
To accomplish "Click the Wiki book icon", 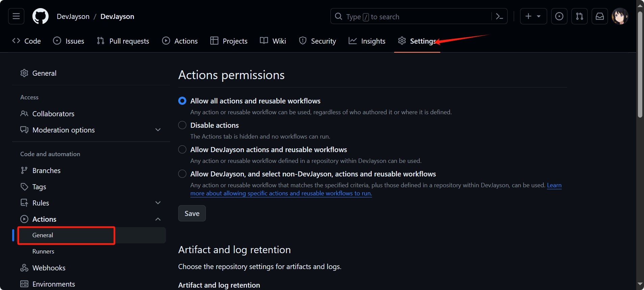I will [264, 41].
